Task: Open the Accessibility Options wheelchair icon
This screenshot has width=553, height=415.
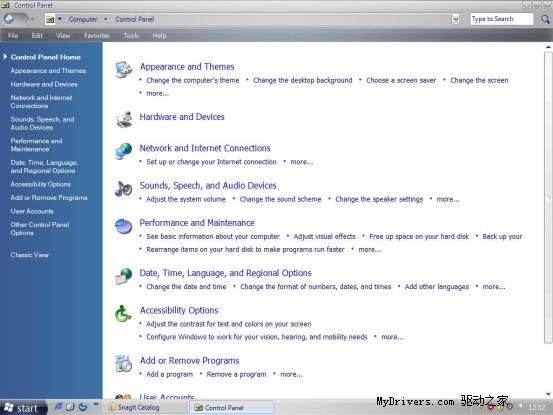Action: coord(123,313)
